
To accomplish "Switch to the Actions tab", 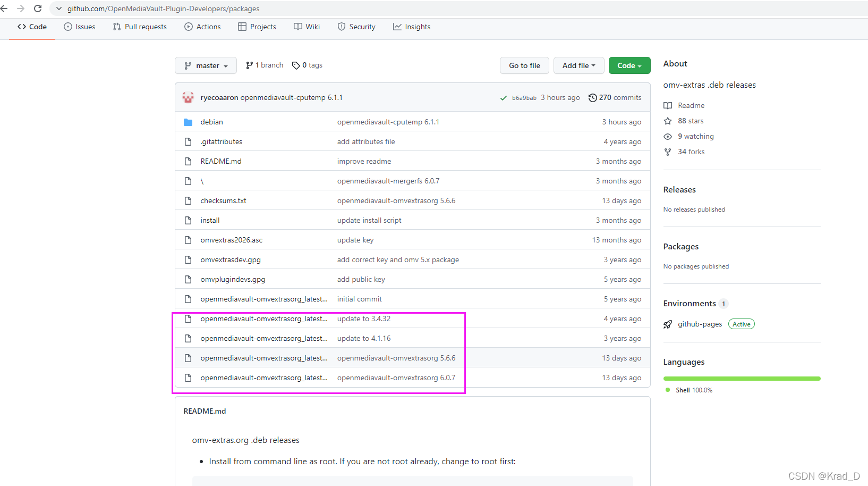I will point(202,27).
